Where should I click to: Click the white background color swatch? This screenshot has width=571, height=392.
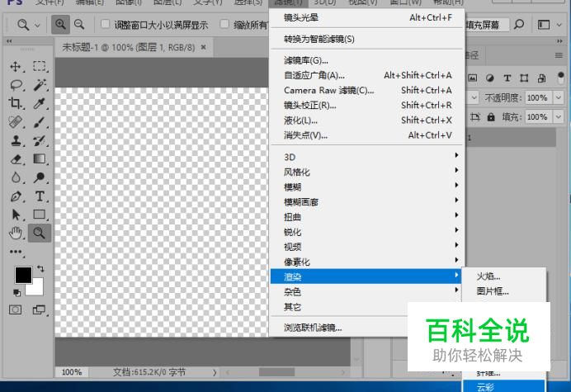pos(38,290)
